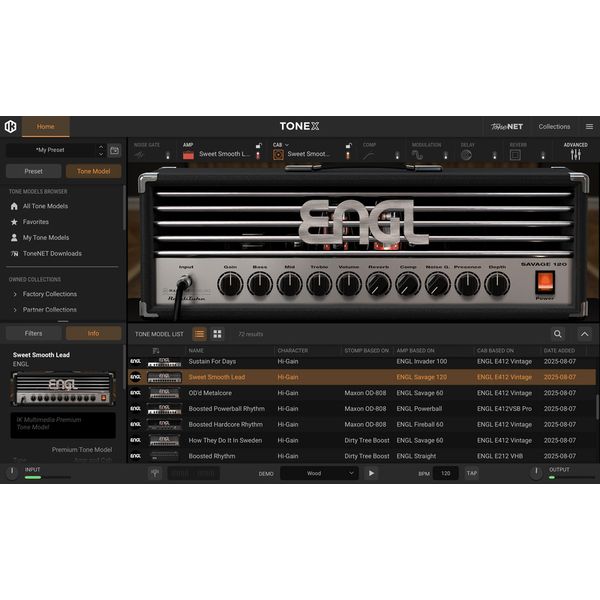This screenshot has width=600, height=600.
Task: Select the OD'd Metalcore tone model row
Action: [x=362, y=393]
